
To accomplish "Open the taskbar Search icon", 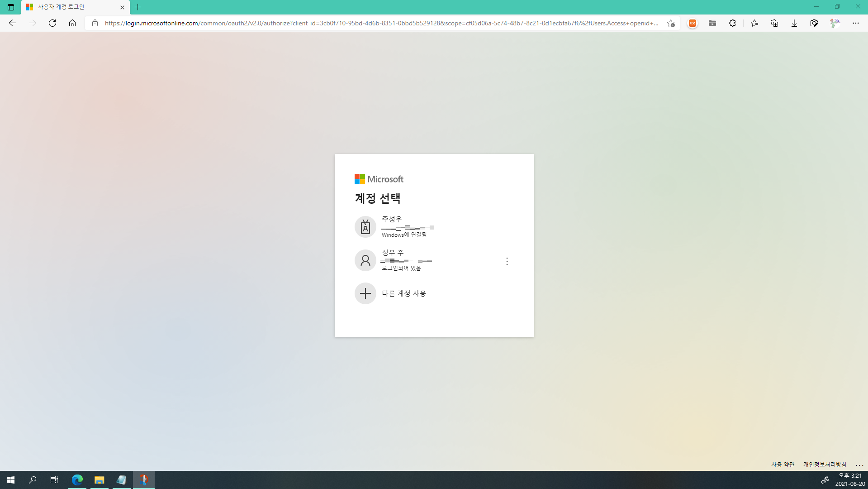I will [x=33, y=480].
